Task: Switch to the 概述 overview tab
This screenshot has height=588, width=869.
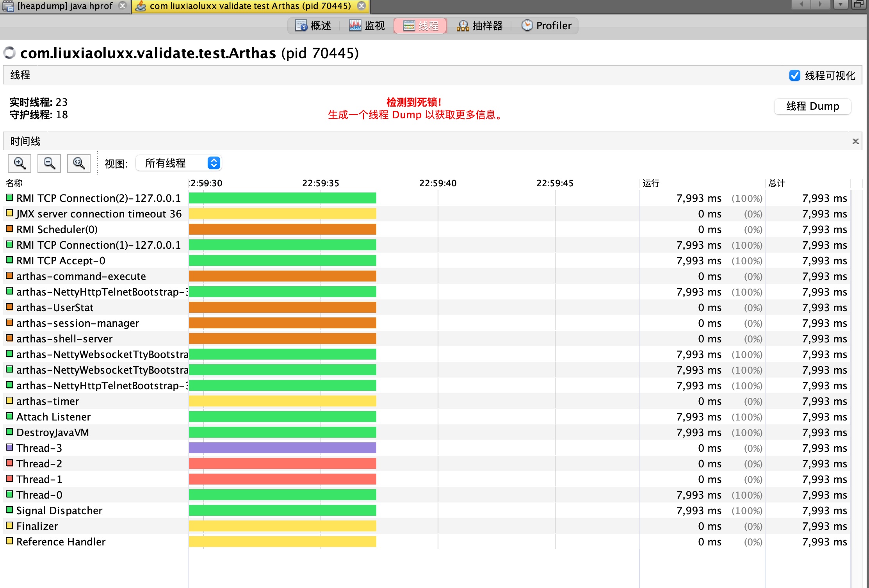Action: [x=313, y=26]
